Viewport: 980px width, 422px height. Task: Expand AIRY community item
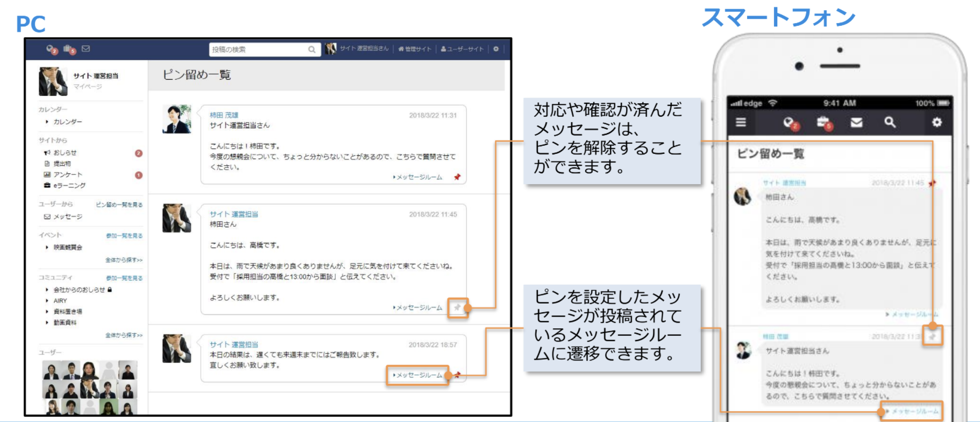tap(56, 301)
